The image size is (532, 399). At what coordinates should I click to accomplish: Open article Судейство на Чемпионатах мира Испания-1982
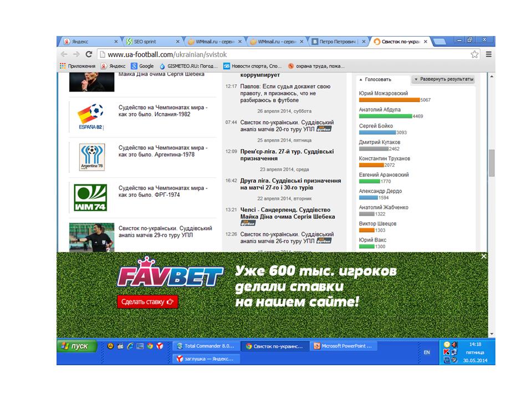click(163, 111)
